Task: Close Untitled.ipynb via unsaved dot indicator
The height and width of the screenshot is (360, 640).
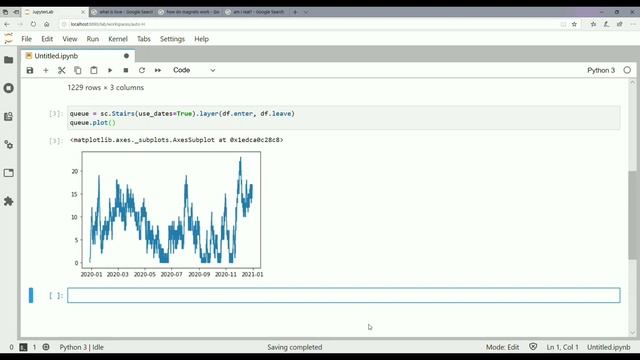Action: [126, 56]
